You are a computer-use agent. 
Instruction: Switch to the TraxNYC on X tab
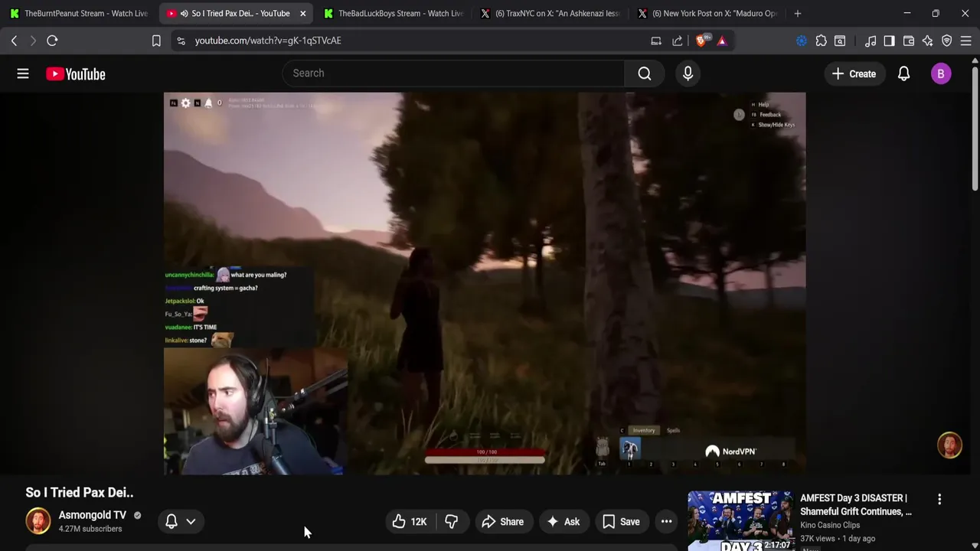pyautogui.click(x=550, y=13)
